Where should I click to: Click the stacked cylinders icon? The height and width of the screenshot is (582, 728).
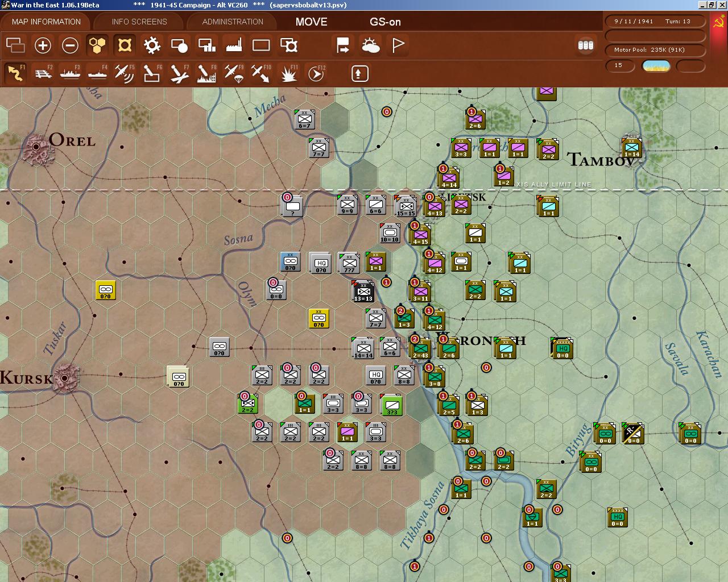point(586,45)
